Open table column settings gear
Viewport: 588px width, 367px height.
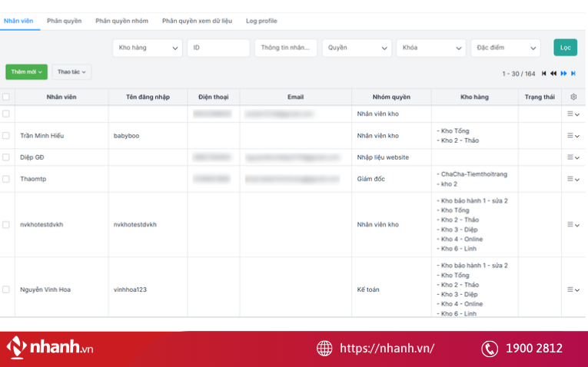click(573, 97)
